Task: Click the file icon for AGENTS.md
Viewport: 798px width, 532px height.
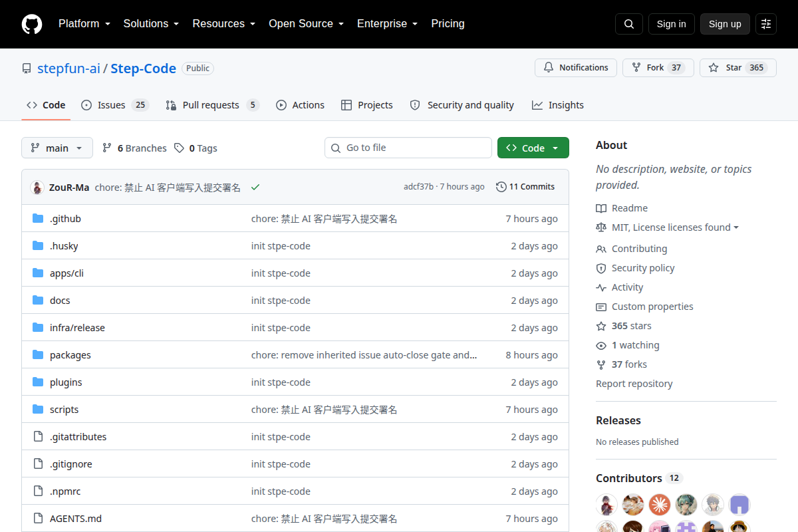Action: tap(38, 519)
